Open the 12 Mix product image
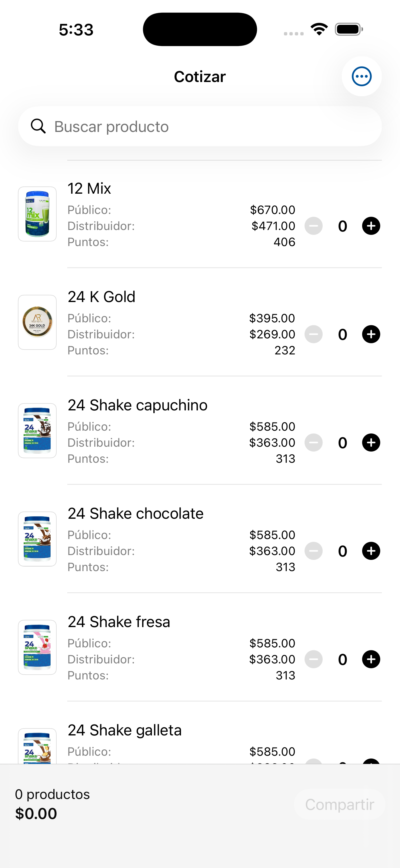 (37, 214)
